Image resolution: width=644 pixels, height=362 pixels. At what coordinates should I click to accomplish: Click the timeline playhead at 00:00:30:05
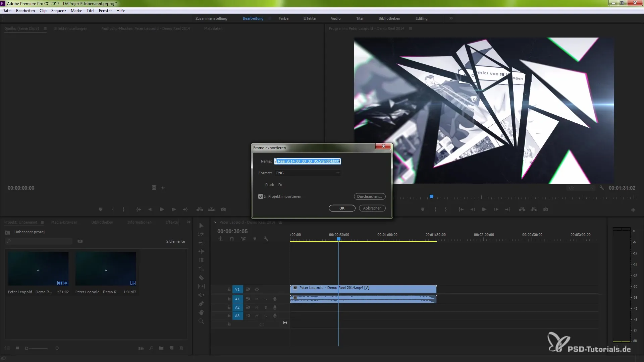[339, 239]
